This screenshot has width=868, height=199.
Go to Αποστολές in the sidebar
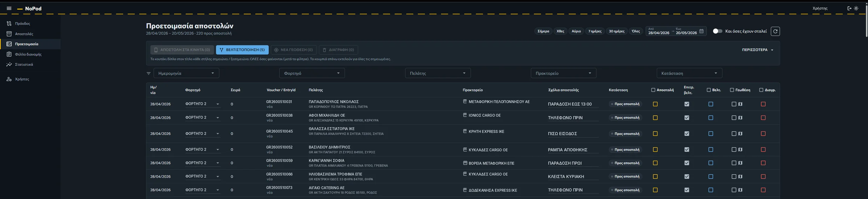(30, 34)
